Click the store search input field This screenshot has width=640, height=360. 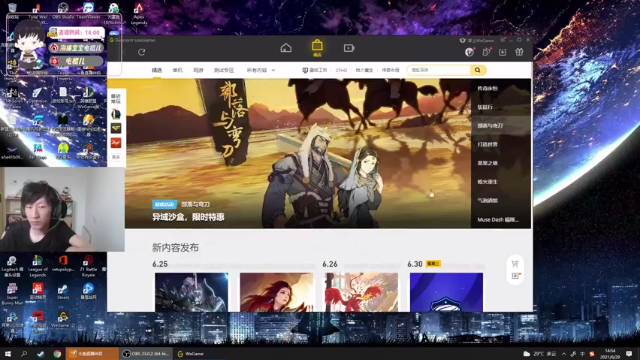click(x=439, y=70)
